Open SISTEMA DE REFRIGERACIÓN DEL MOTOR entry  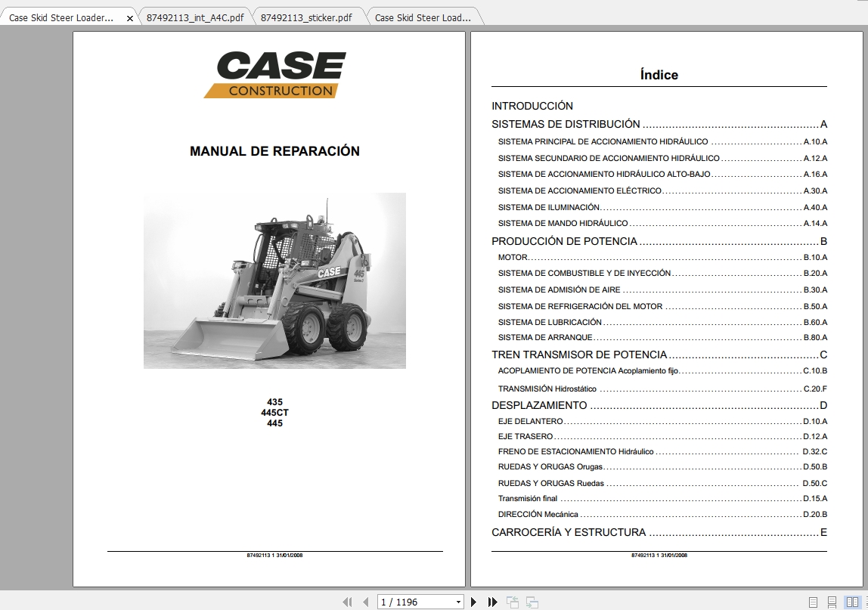click(x=662, y=307)
